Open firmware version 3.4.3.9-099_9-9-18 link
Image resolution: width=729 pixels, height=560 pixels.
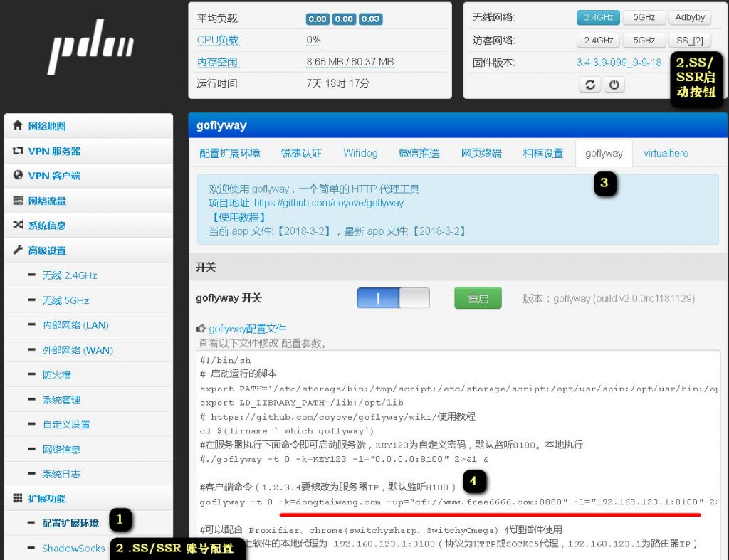pos(619,63)
